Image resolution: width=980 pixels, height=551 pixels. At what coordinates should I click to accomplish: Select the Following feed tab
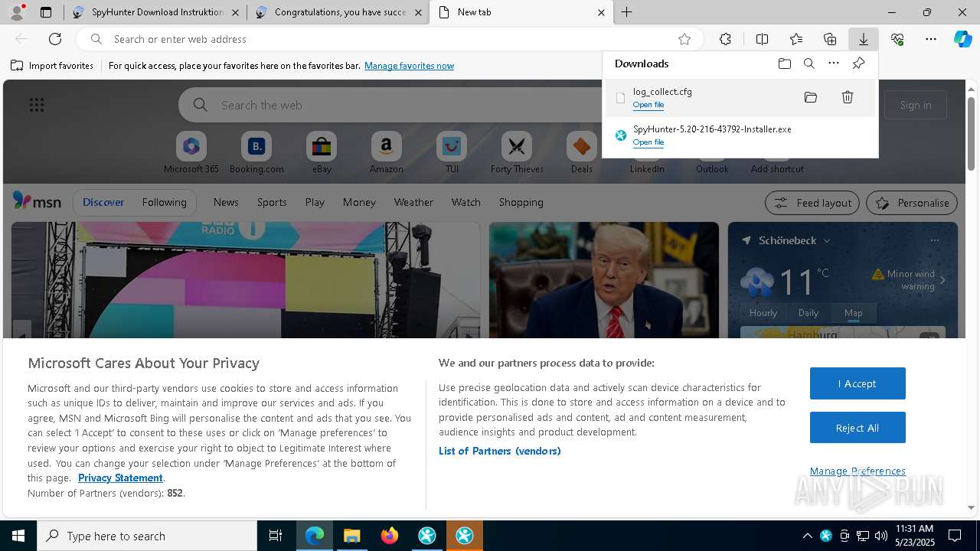pyautogui.click(x=164, y=202)
